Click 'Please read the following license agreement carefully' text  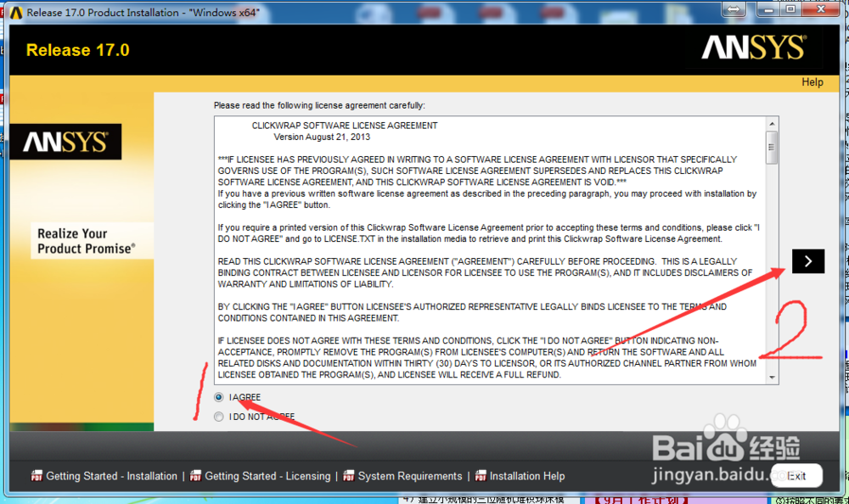(x=319, y=105)
